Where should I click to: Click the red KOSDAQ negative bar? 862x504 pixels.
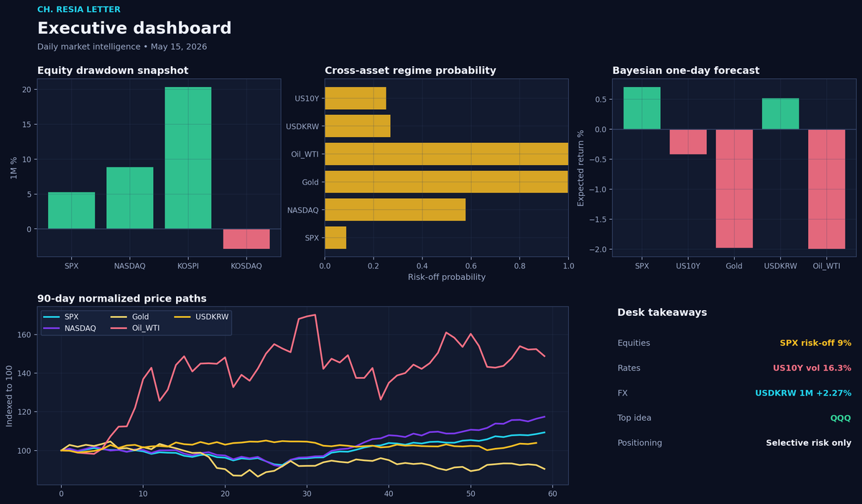pyautogui.click(x=246, y=239)
